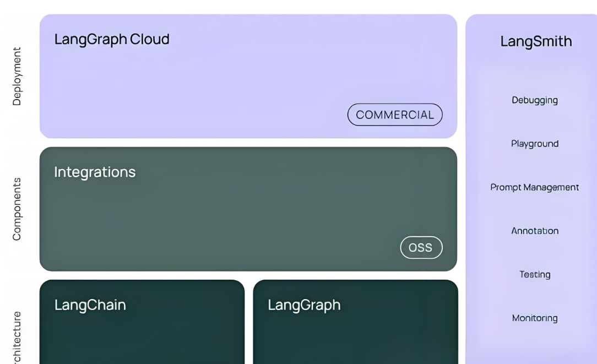
Task: Click the OSS badge
Action: click(421, 248)
